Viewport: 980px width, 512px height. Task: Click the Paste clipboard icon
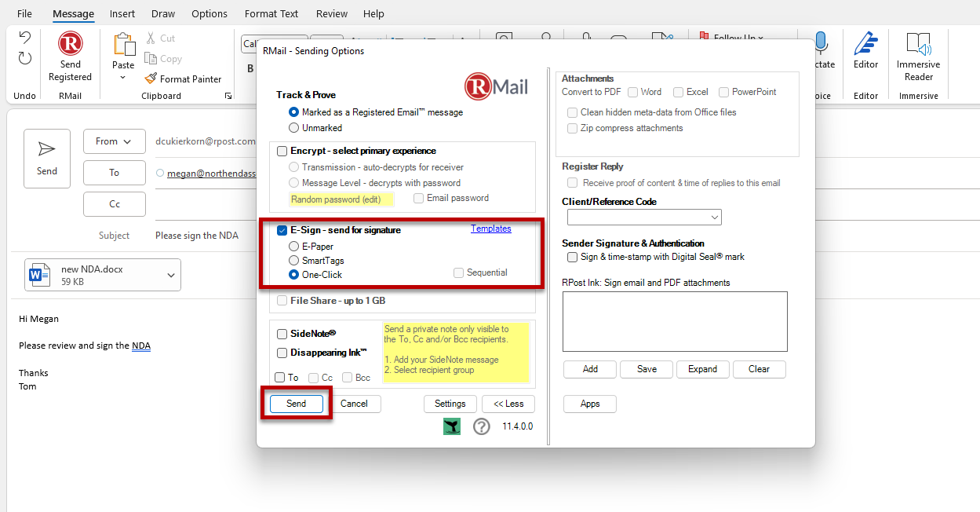pos(123,45)
